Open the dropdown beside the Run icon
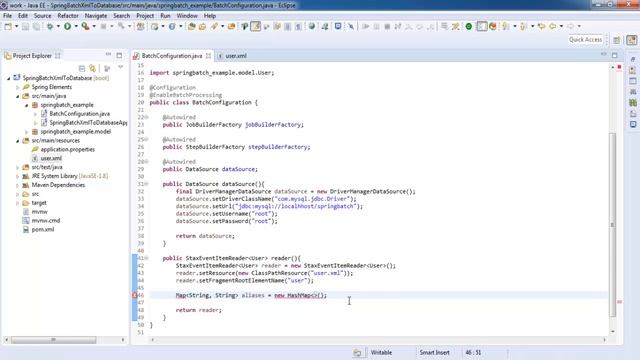Viewport: 640px width, 360px height. 76,27
